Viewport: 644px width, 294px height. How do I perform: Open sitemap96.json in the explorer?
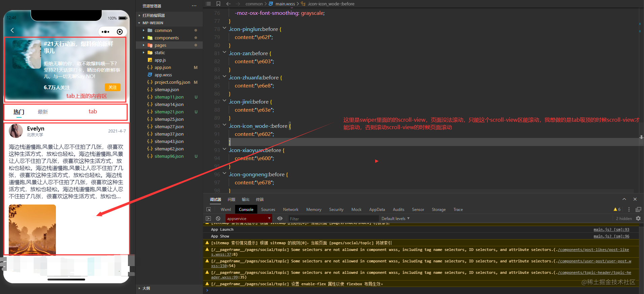(x=169, y=156)
